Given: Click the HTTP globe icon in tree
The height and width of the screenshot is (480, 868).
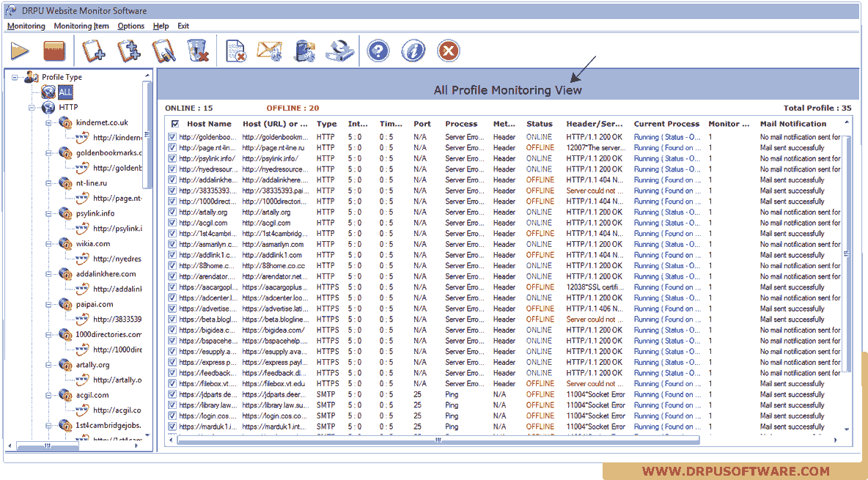Looking at the screenshot, I should click(48, 108).
